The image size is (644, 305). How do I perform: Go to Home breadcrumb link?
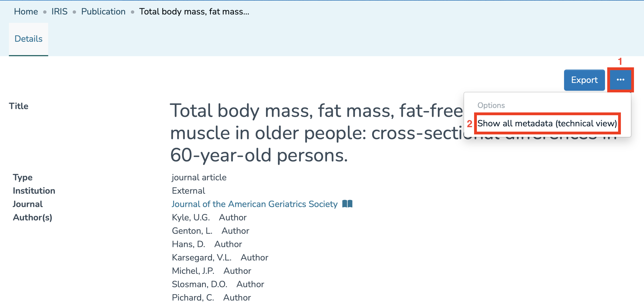26,11
